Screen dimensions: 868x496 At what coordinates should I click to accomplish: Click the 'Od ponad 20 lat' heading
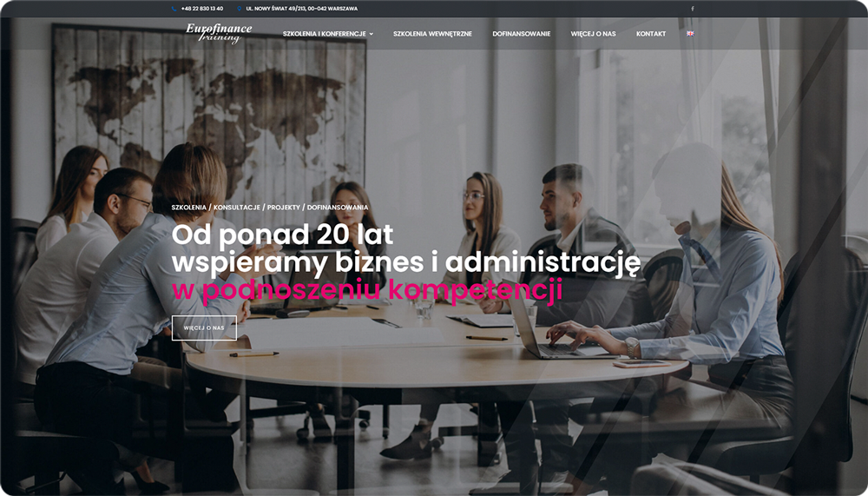pyautogui.click(x=282, y=235)
